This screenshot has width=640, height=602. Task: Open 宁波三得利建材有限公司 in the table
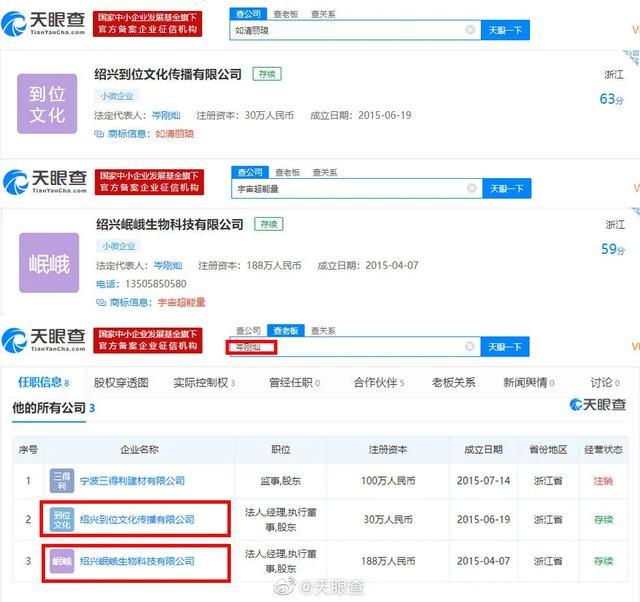click(x=132, y=481)
